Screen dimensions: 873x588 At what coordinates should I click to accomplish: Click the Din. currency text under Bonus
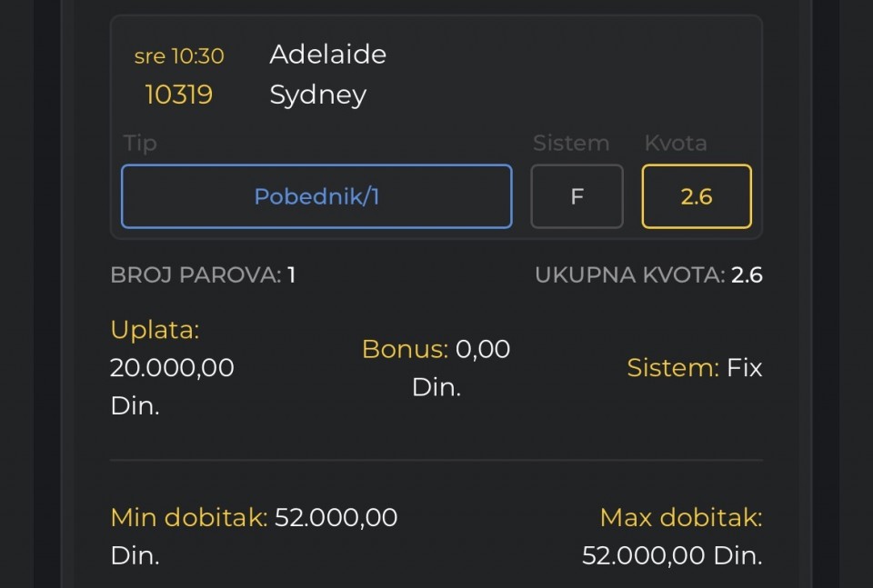point(436,387)
